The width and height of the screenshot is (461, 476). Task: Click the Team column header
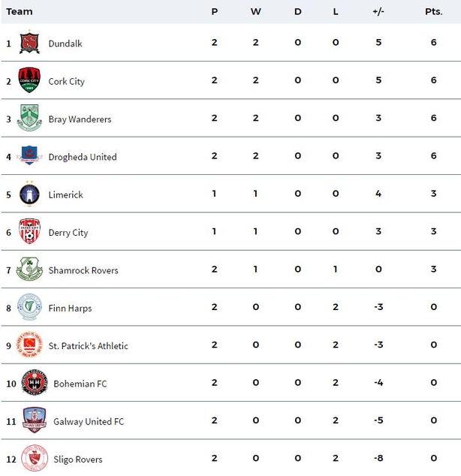19,11
